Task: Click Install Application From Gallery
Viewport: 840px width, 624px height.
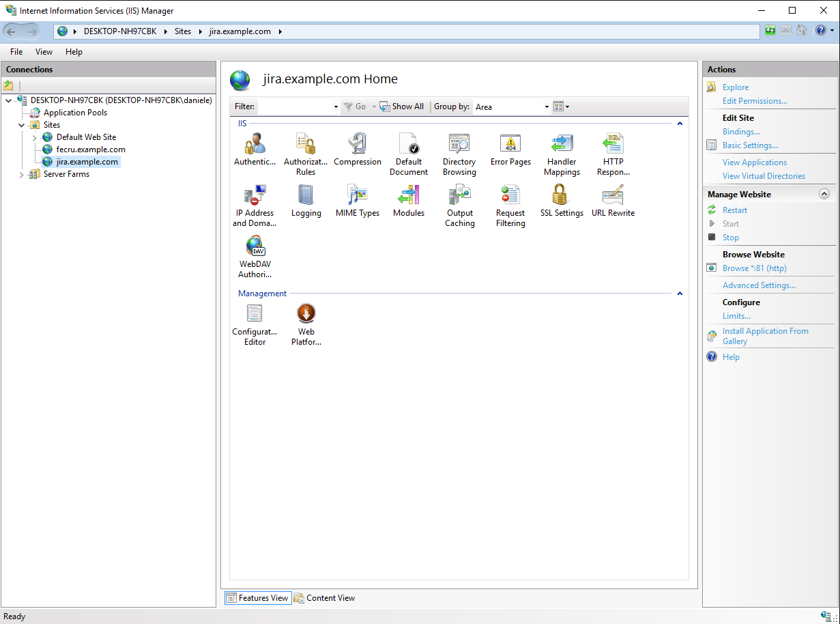Action: coord(766,336)
